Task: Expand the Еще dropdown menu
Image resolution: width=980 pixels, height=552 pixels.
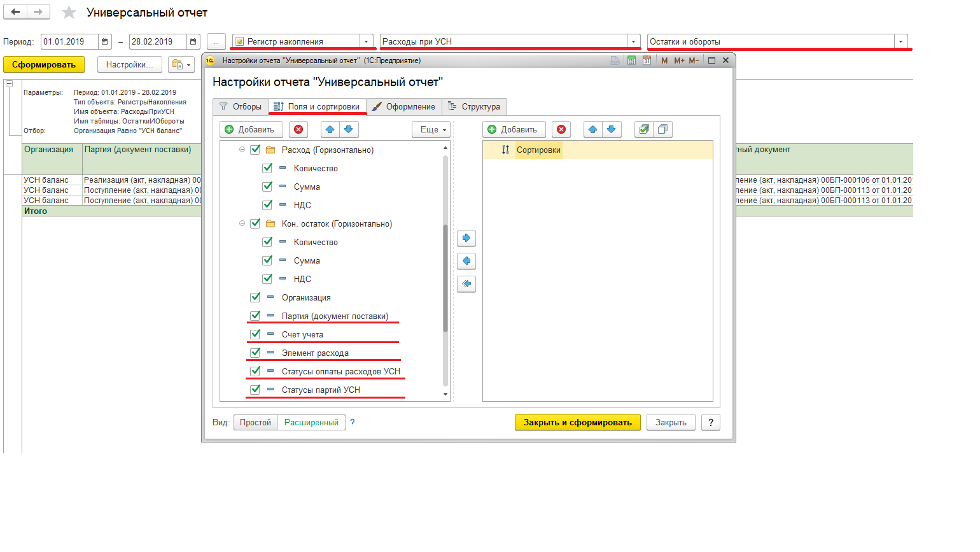Action: coord(431,130)
